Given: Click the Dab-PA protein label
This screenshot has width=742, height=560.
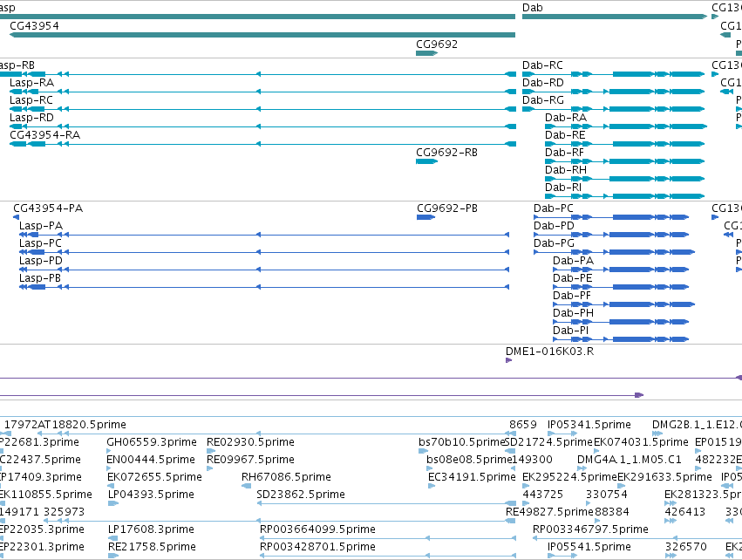Looking at the screenshot, I should pyautogui.click(x=573, y=262).
